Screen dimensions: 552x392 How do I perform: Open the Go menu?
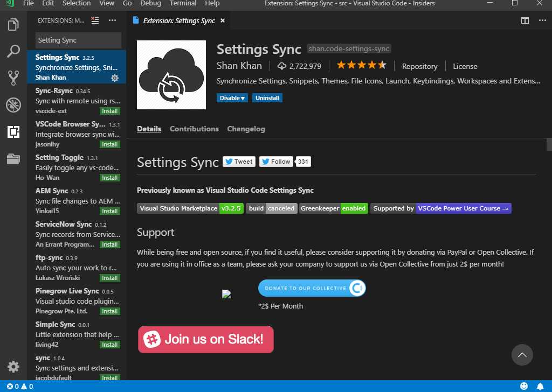click(127, 3)
